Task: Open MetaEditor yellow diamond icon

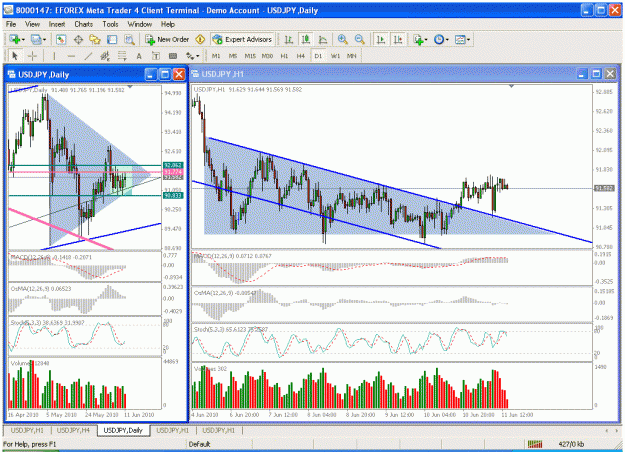Action: (x=200, y=39)
